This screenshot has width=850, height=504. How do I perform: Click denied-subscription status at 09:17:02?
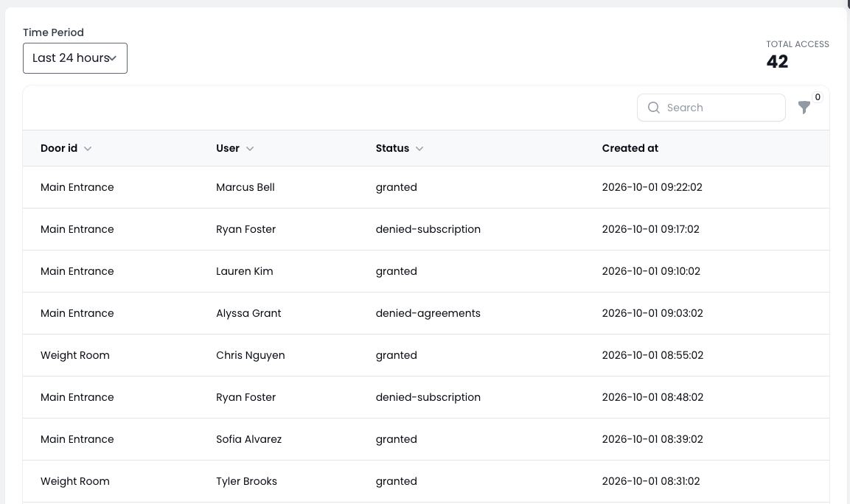pos(428,229)
